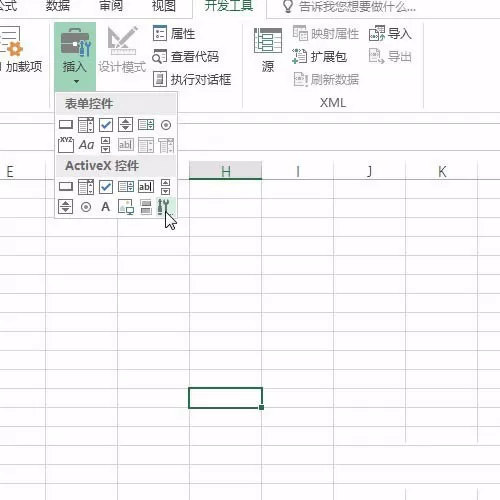Open 属性 properties

coord(174,34)
